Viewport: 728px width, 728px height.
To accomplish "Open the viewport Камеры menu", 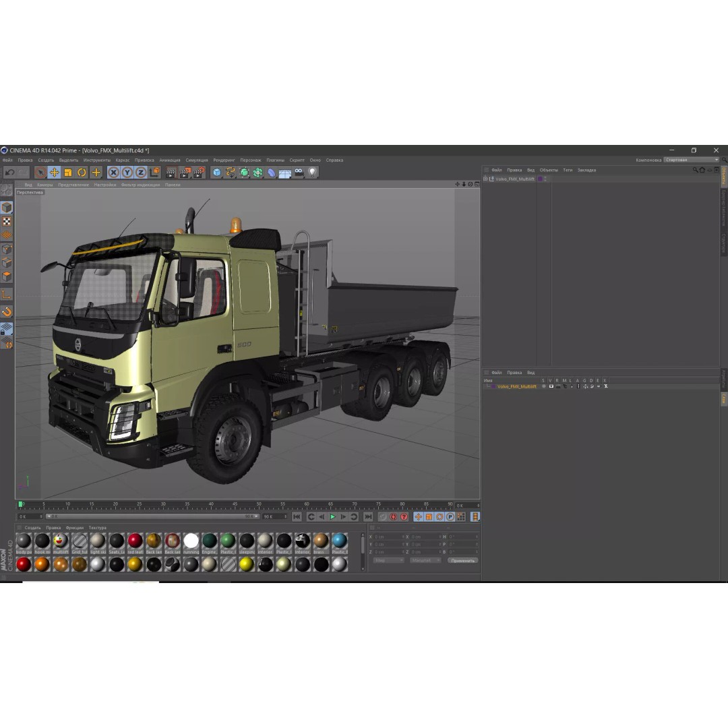I will (x=45, y=185).
